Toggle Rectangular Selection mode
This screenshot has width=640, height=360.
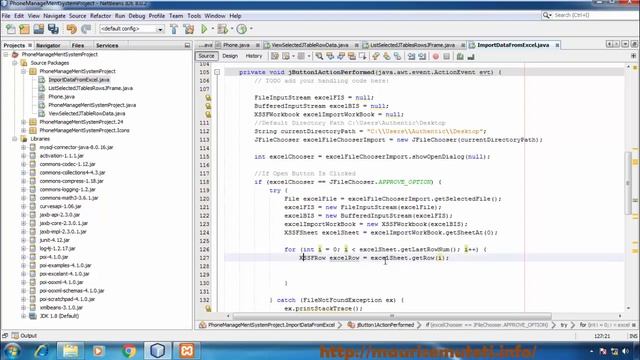pyautogui.click(x=362, y=56)
